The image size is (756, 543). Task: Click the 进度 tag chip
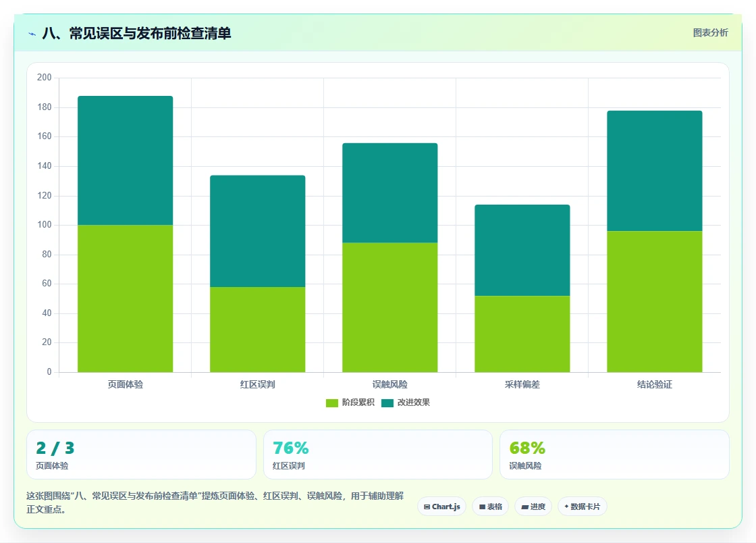click(533, 507)
